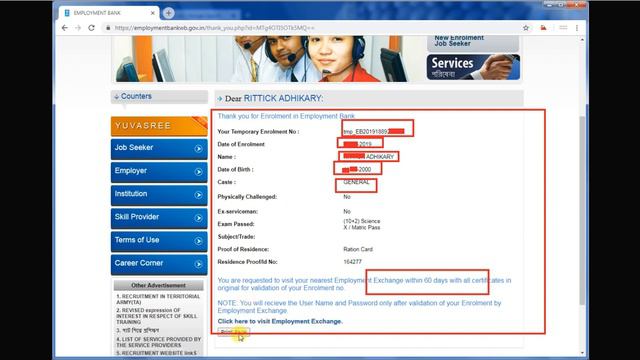Click scrollbar down arrow
Image resolution: width=640 pixels, height=360 pixels.
point(582,353)
